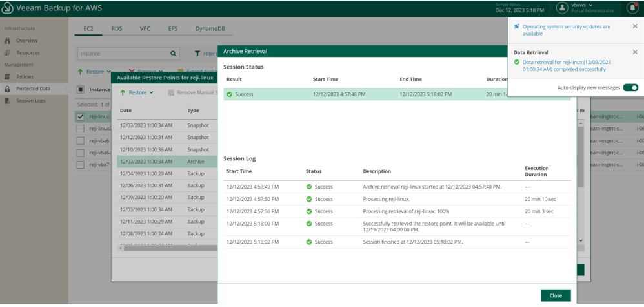This screenshot has width=644, height=307.
Task: Open Session Logs in the sidebar
Action: point(31,101)
